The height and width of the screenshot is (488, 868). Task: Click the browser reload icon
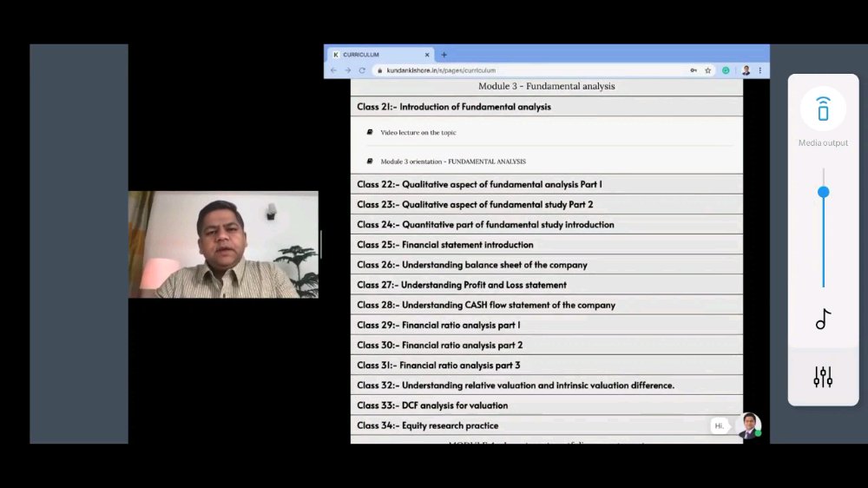[x=362, y=70]
